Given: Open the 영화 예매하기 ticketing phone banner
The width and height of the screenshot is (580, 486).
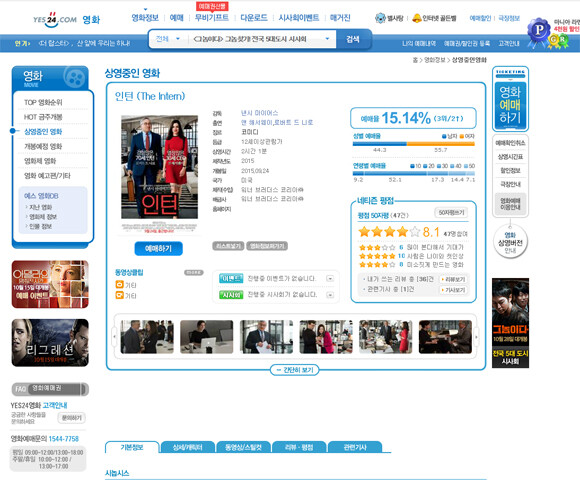Looking at the screenshot, I should [510, 99].
